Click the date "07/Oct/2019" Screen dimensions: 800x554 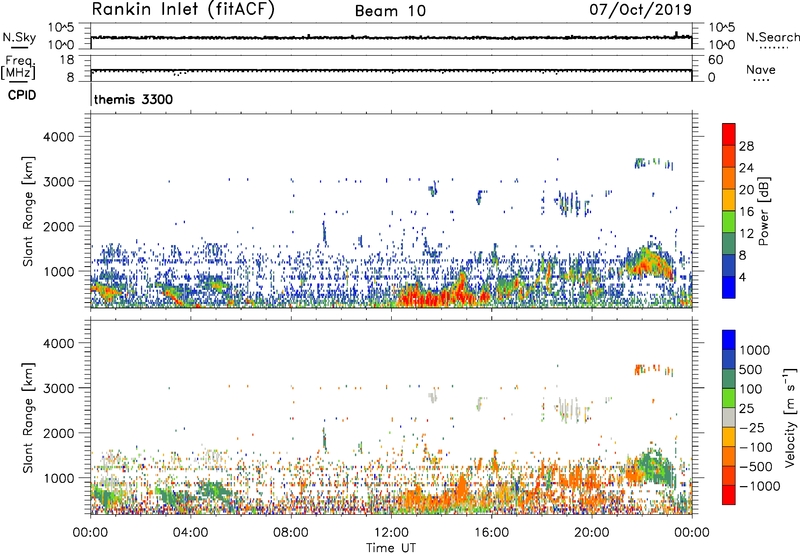coord(641,9)
